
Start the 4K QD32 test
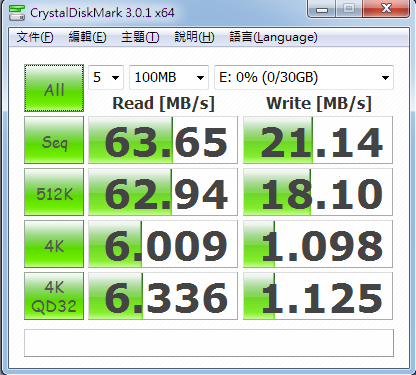(x=54, y=296)
